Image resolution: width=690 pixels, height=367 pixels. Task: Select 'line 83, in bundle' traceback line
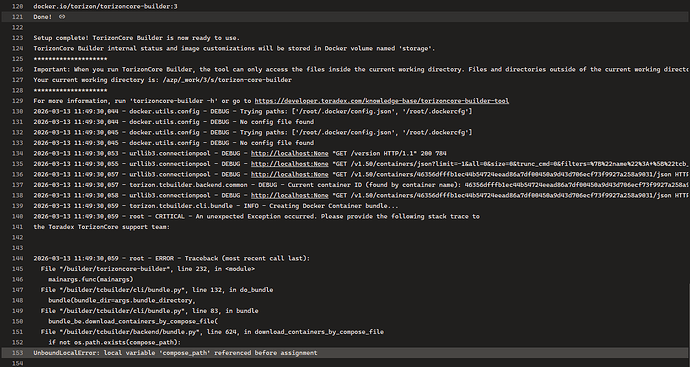click(150, 311)
